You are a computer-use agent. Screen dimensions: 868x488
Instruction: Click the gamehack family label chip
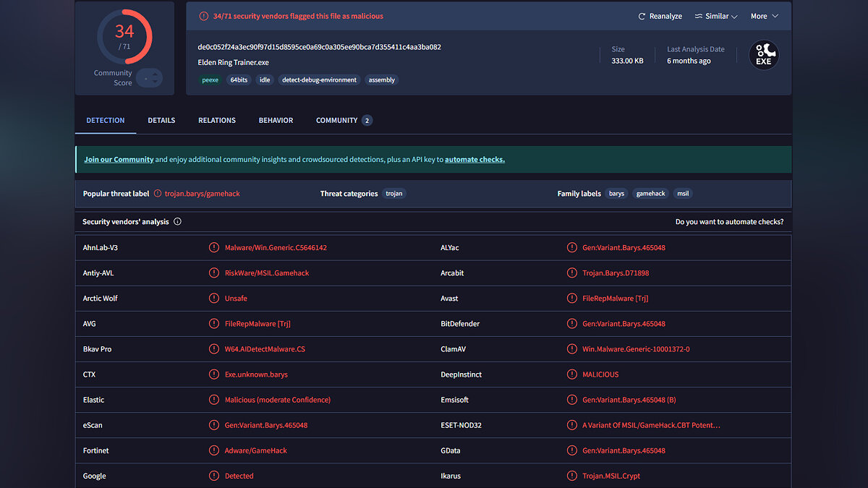pyautogui.click(x=650, y=194)
